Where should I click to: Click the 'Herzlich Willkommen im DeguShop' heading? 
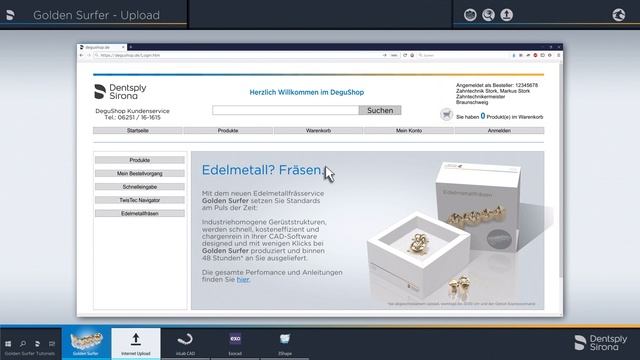click(x=307, y=92)
